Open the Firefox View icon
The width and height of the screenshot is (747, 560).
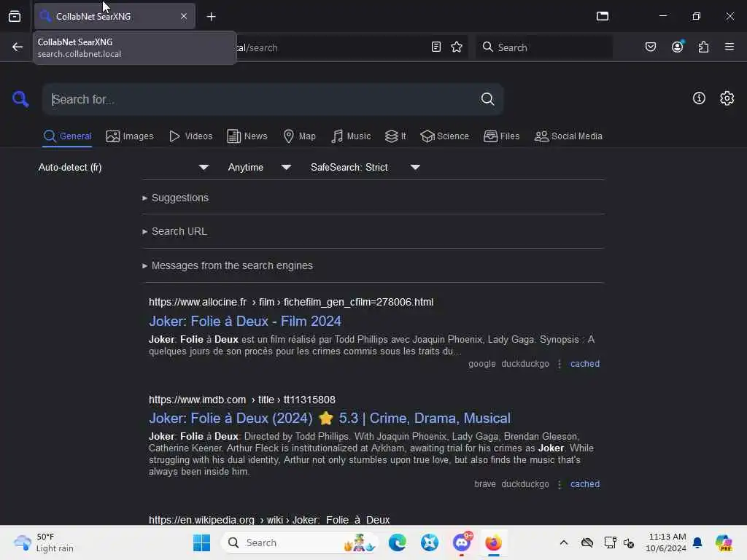(15, 17)
